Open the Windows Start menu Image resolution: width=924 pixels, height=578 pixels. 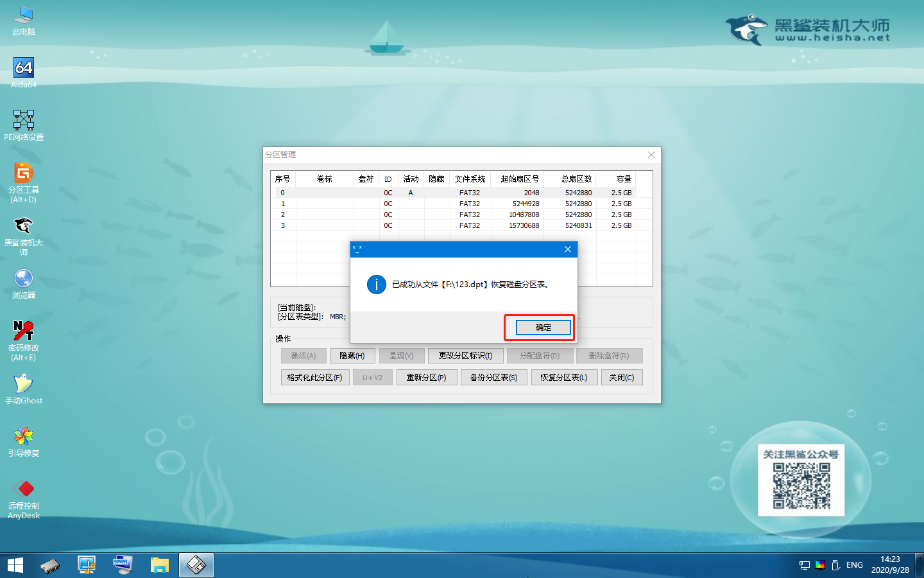(x=14, y=565)
